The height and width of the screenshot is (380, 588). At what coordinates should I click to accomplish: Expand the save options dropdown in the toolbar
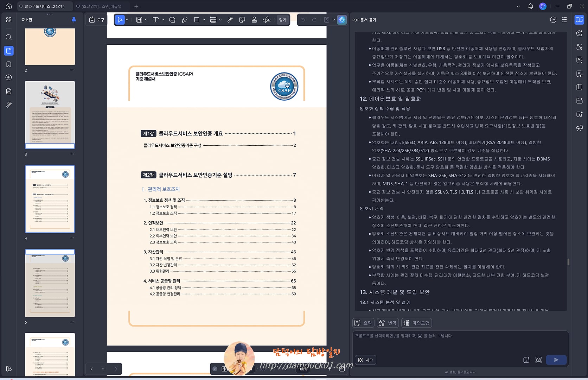coord(333,20)
